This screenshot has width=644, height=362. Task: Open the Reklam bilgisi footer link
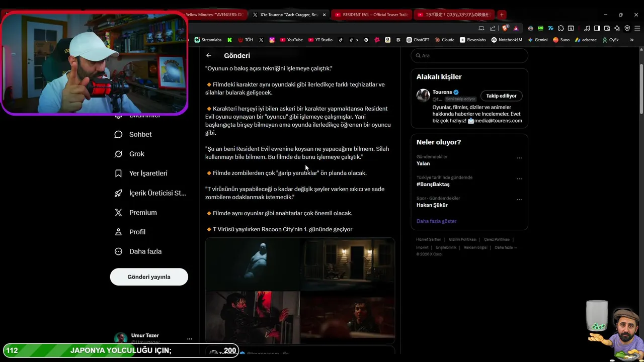(x=475, y=247)
